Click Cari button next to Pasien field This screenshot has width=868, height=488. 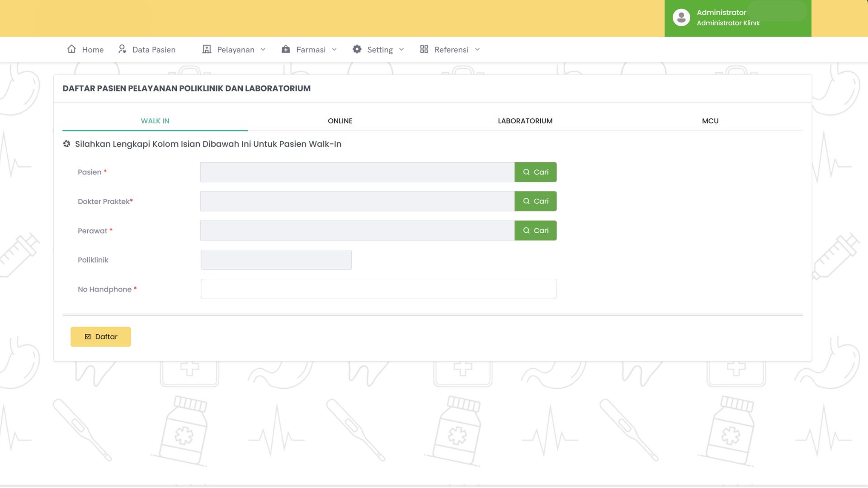point(535,172)
